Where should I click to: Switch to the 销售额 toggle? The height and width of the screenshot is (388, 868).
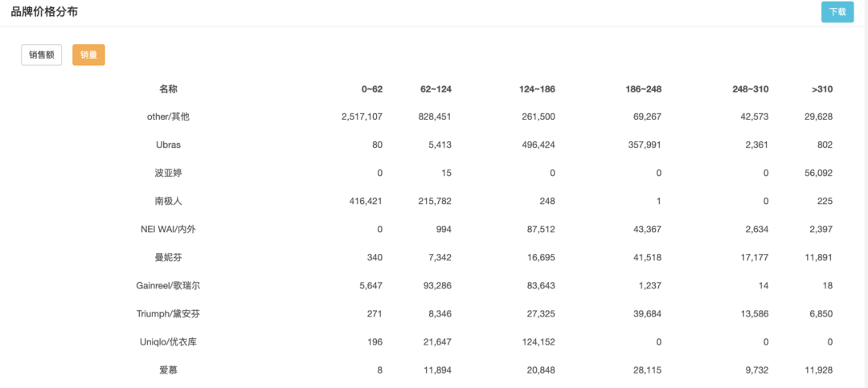[x=41, y=55]
